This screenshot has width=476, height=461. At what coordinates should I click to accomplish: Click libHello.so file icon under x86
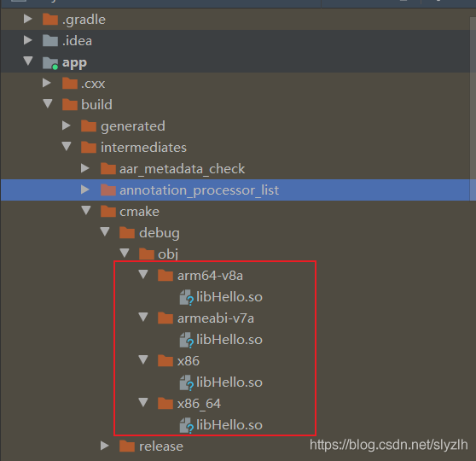tap(187, 382)
